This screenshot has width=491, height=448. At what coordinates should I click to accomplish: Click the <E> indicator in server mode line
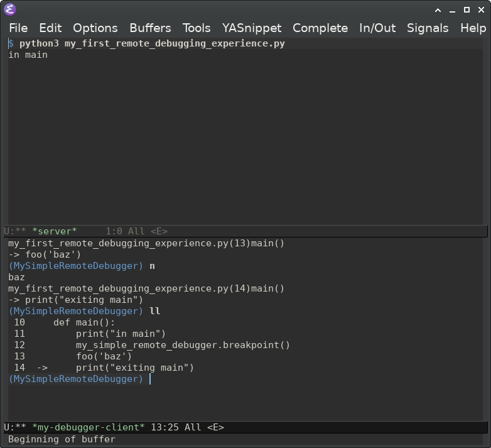pyautogui.click(x=159, y=231)
